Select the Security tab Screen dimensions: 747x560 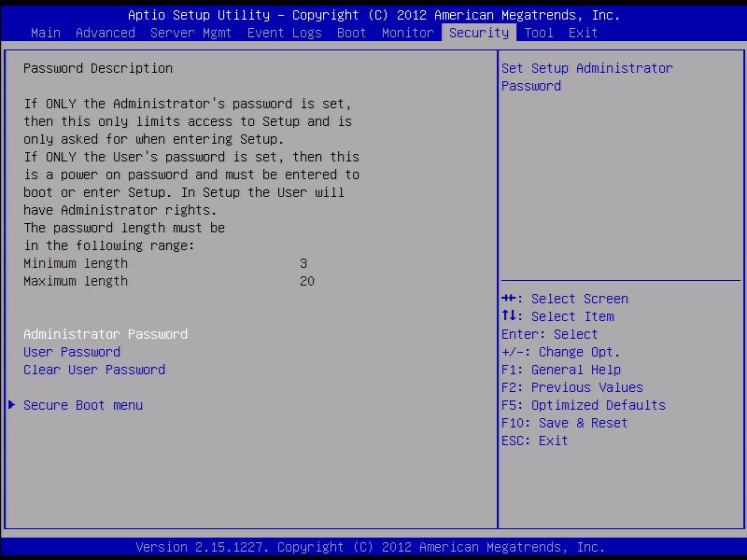[479, 33]
